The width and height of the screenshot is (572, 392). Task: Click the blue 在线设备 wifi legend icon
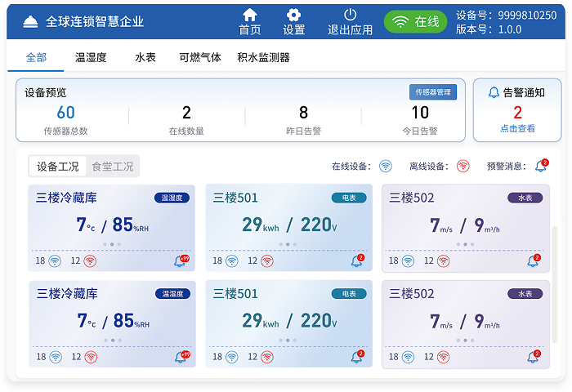(x=386, y=167)
